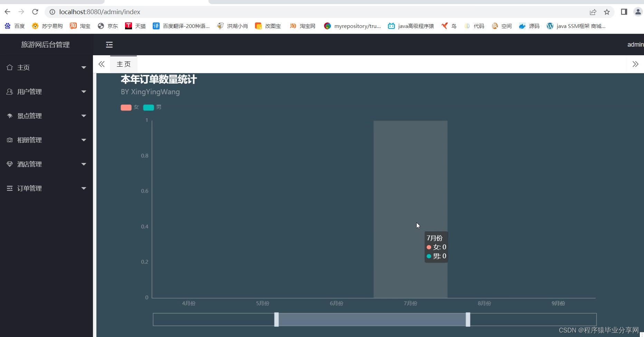Screen dimensions: 644x337
Task: Click the 9月份 axis label
Action: (x=558, y=304)
